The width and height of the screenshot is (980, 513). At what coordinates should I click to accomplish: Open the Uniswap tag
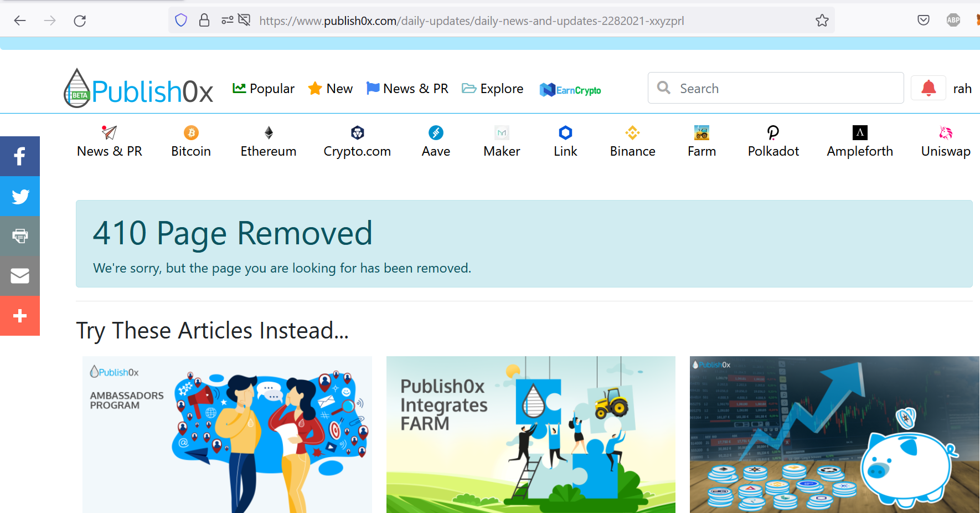pos(946,142)
